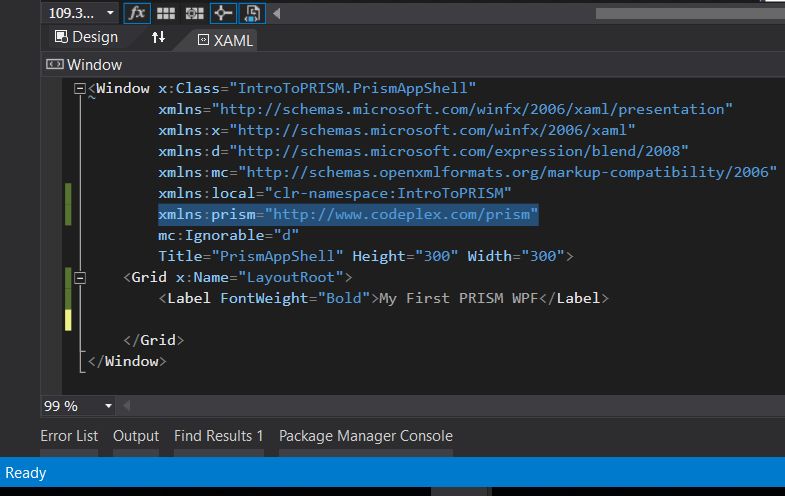This screenshot has height=496, width=785.
Task: Collapse the Window element outline node
Action: pos(80,89)
